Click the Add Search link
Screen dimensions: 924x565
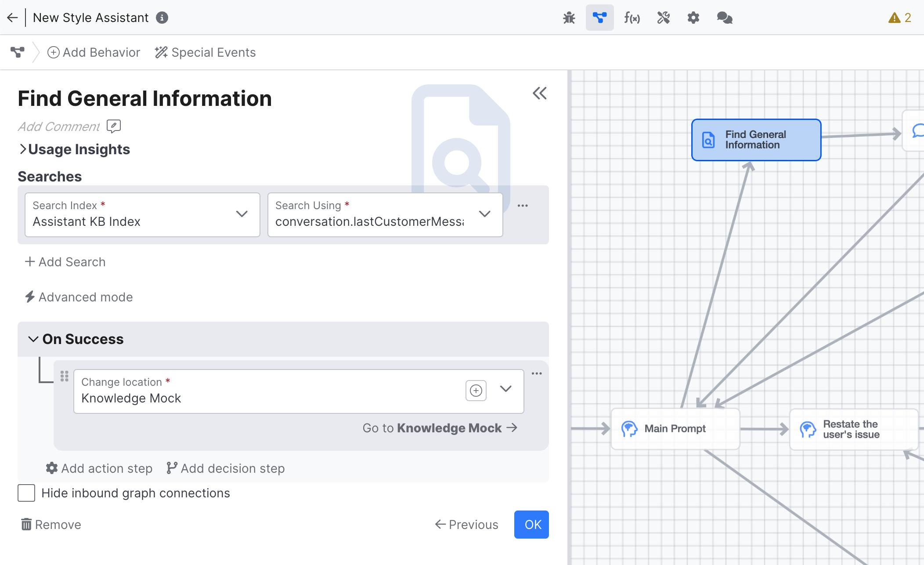[65, 262]
